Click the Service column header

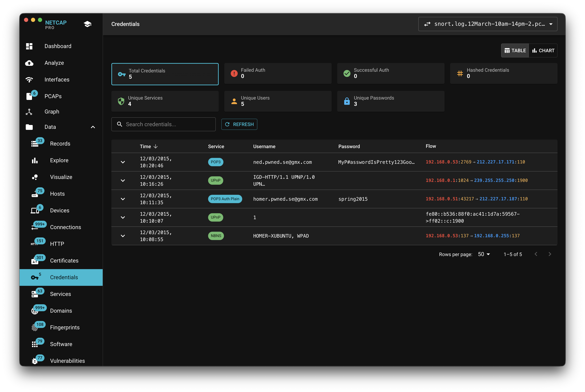[216, 147]
